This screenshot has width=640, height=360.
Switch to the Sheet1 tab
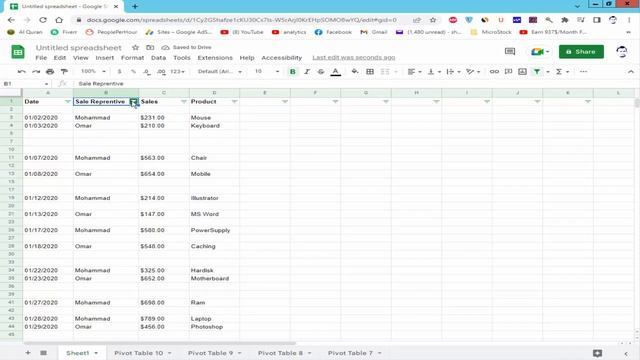tap(82, 353)
